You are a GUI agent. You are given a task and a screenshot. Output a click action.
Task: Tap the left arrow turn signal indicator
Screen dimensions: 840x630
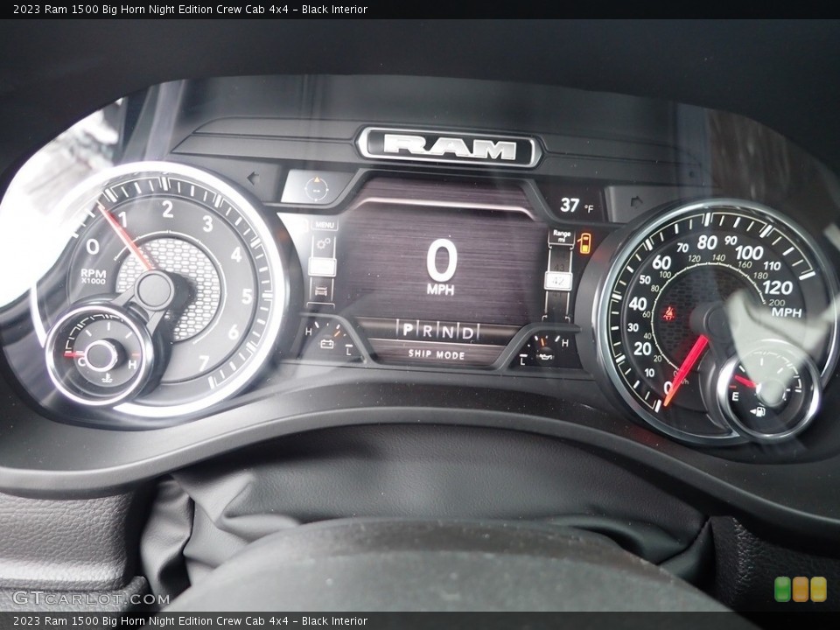point(253,178)
